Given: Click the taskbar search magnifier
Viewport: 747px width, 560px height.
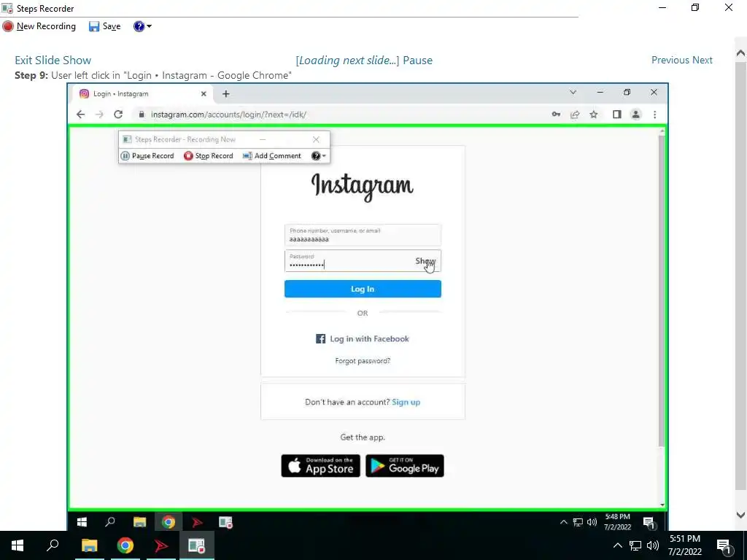Looking at the screenshot, I should point(53,545).
